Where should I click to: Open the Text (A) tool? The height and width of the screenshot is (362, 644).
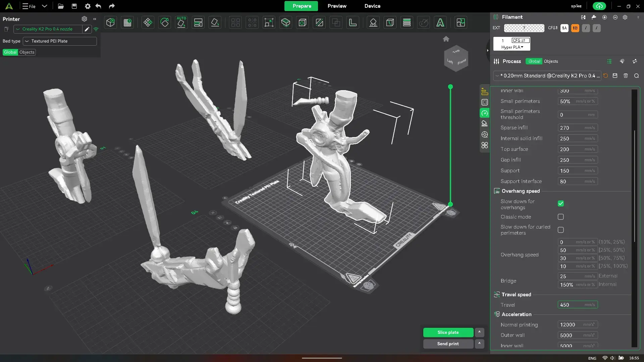tap(440, 22)
